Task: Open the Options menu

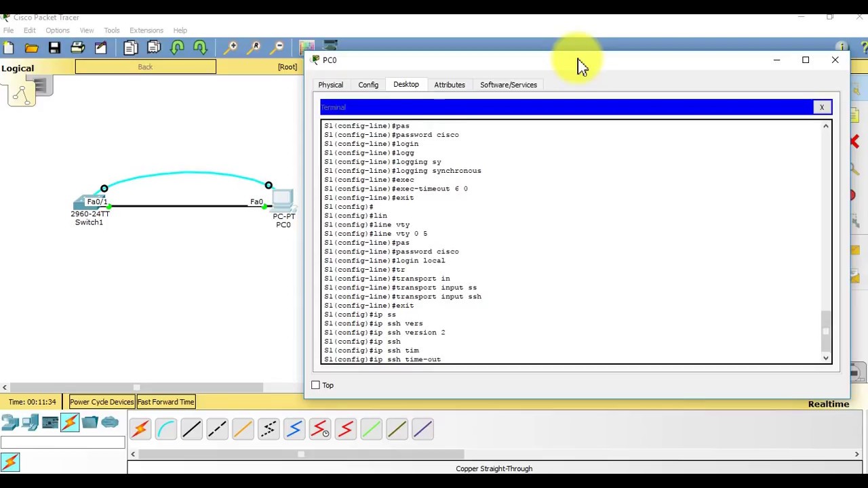Action: tap(58, 30)
